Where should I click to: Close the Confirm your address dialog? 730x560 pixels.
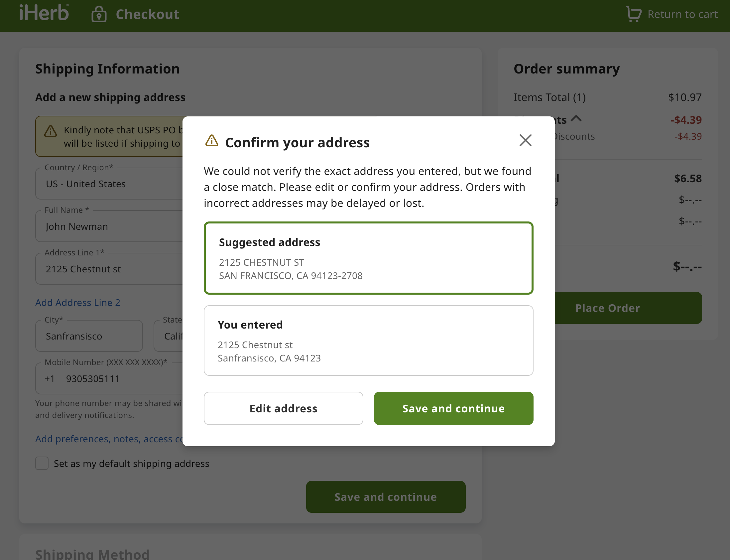tap(525, 140)
